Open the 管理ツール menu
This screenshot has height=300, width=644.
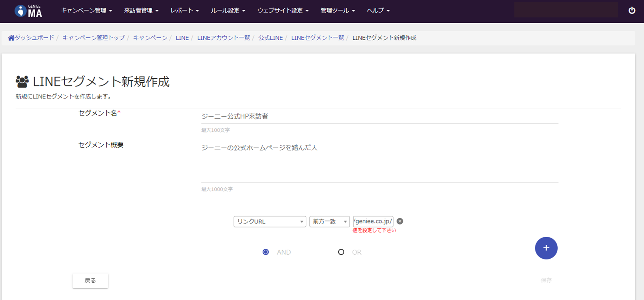tap(337, 11)
